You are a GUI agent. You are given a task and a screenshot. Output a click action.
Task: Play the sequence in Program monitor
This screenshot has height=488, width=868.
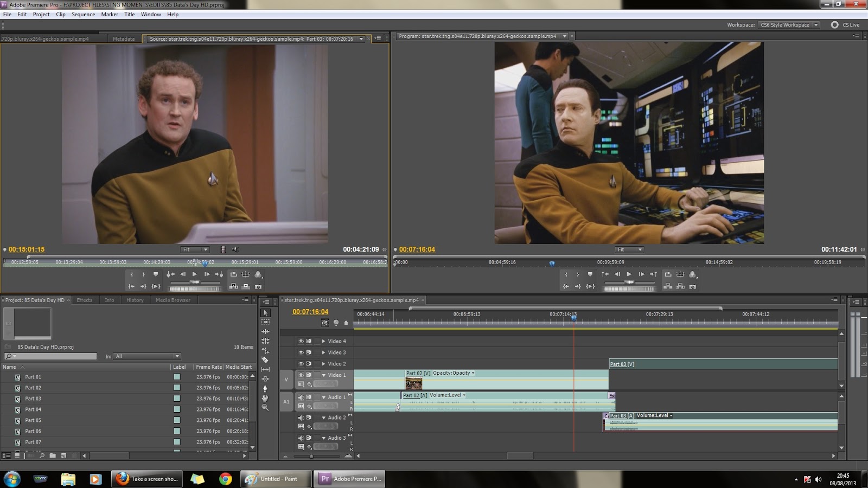tap(629, 274)
